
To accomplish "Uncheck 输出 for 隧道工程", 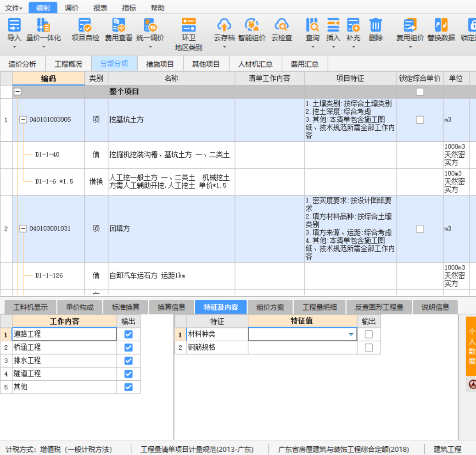I will 129,374.
